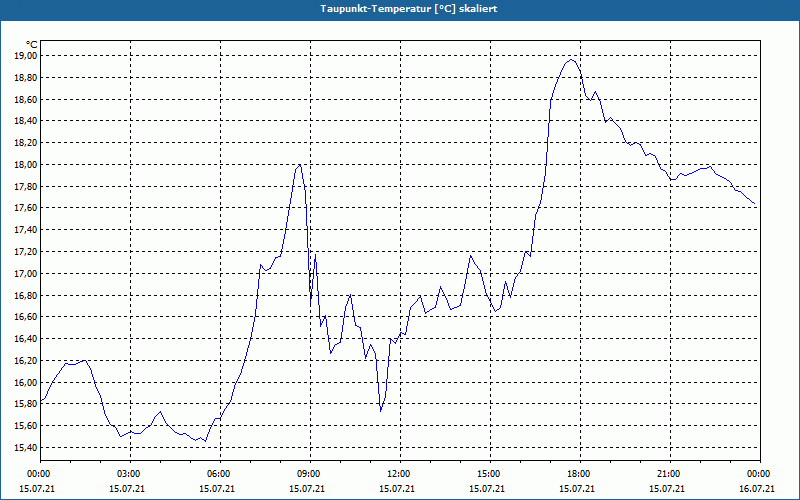Click the 15:00 time axis label
The width and height of the screenshot is (800, 500).
point(490,474)
